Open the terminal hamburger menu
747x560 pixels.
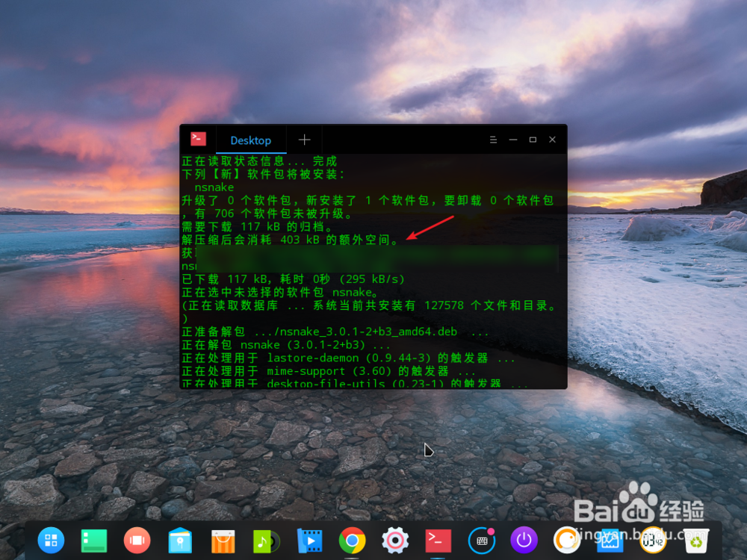coord(493,140)
